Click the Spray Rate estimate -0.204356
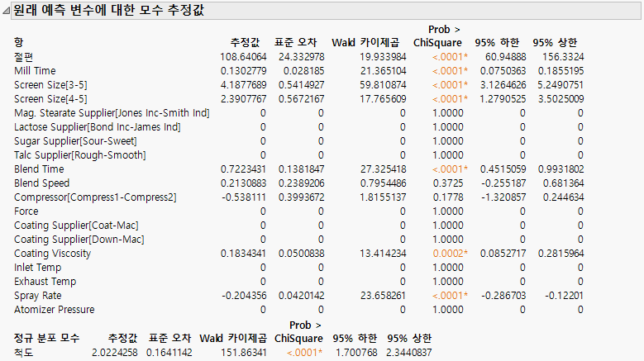Image resolution: width=644 pixels, height=361 pixels. (244, 296)
